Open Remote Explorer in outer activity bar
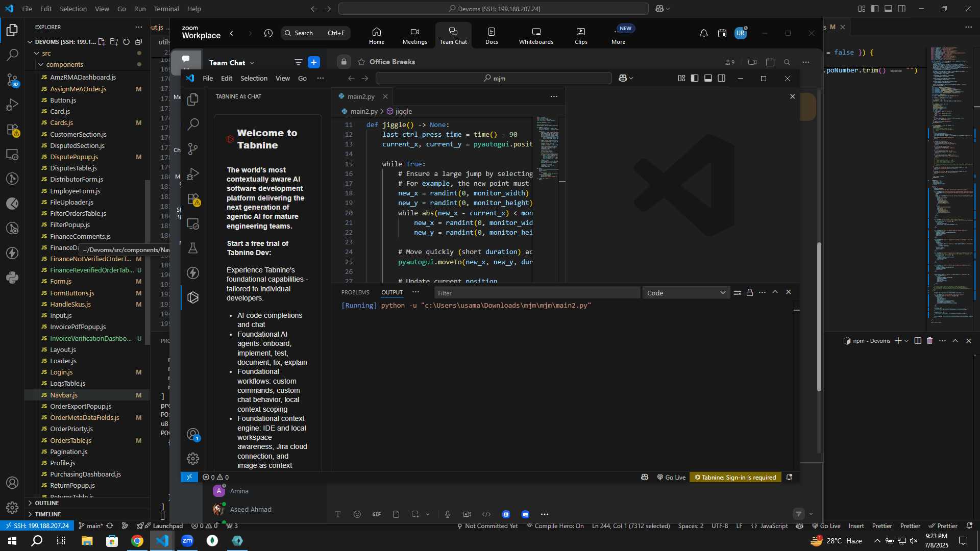980x551 pixels. 12,154
